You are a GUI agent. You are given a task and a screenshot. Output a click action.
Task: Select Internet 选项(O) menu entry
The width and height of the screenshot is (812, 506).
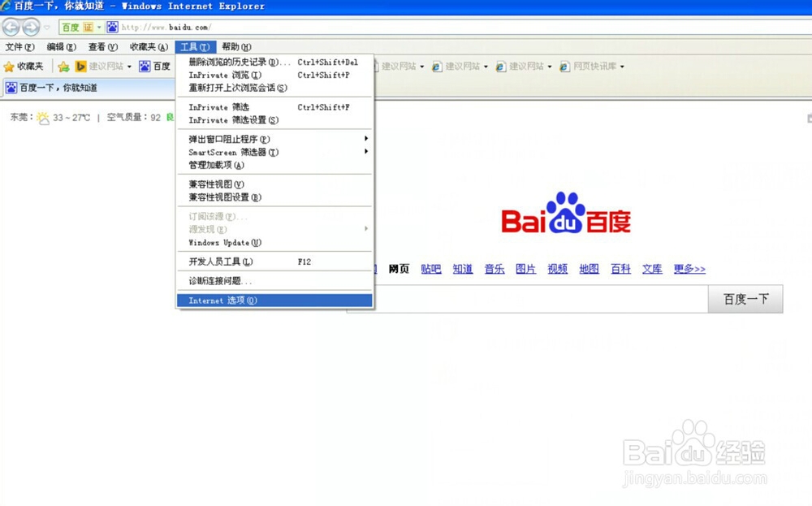click(274, 301)
